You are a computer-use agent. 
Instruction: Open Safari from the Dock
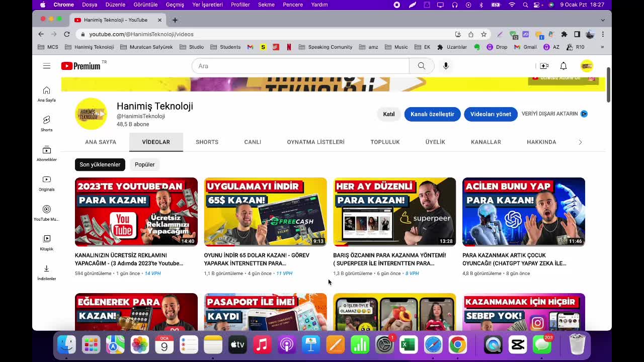[x=433, y=345]
